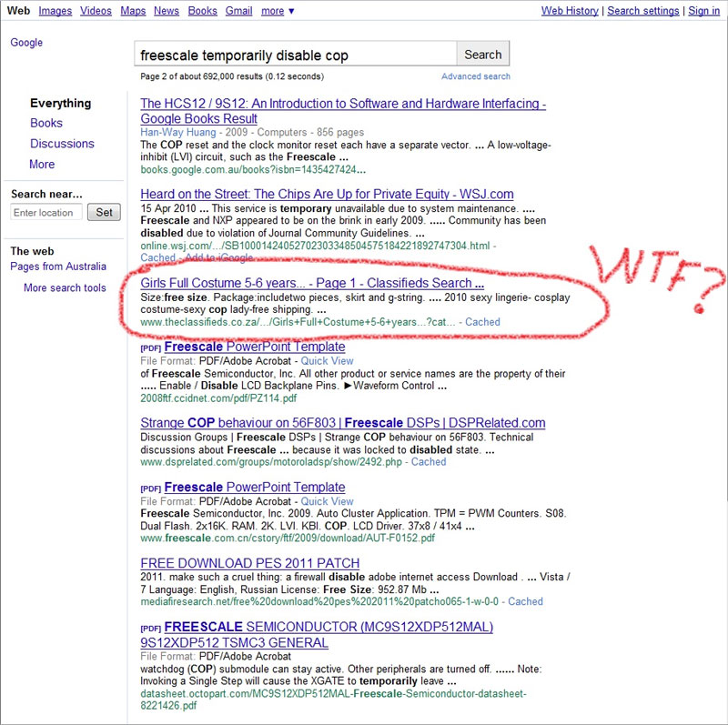Open Cached link for mediafiresearch.net result
Screen dimensions: 728x725
coord(525,601)
